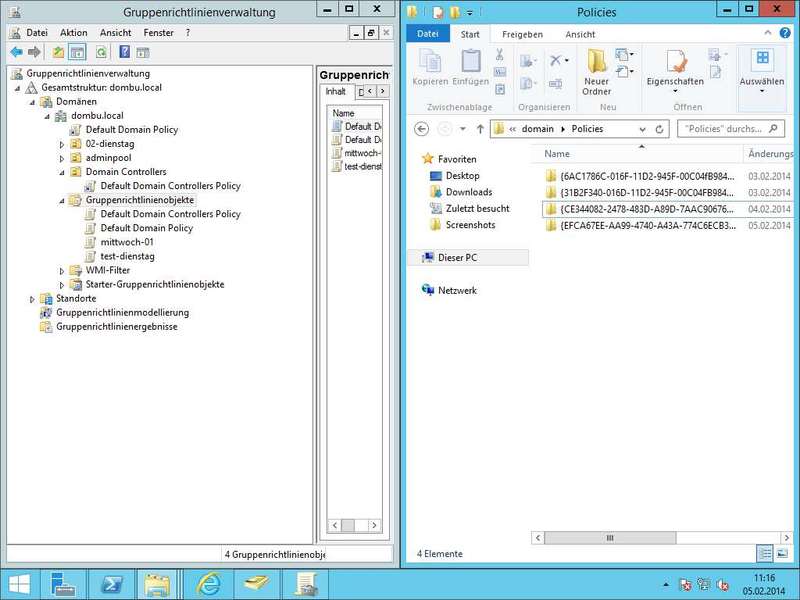Refresh the Policies folder address bar
Screen dimensions: 800x600
(659, 129)
